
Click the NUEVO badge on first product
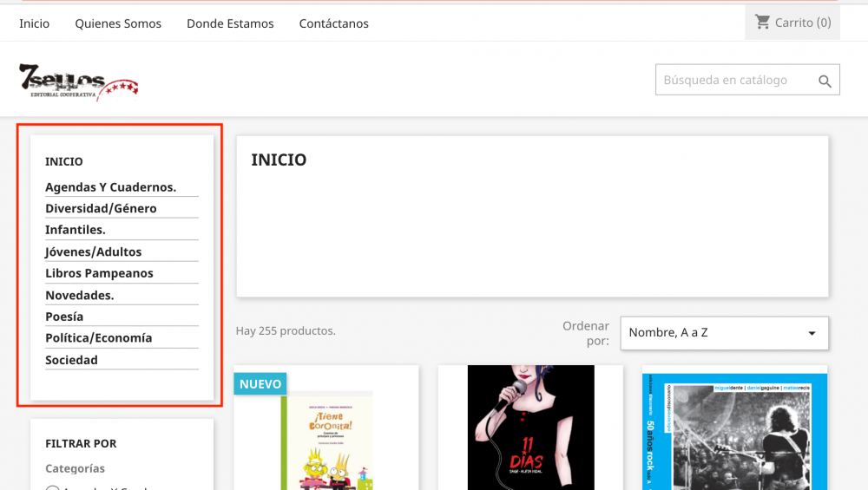pos(260,384)
